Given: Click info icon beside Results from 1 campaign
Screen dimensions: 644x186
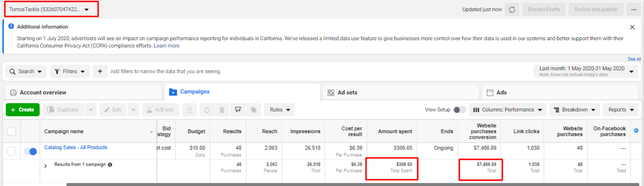Looking at the screenshot, I should click(110, 165).
